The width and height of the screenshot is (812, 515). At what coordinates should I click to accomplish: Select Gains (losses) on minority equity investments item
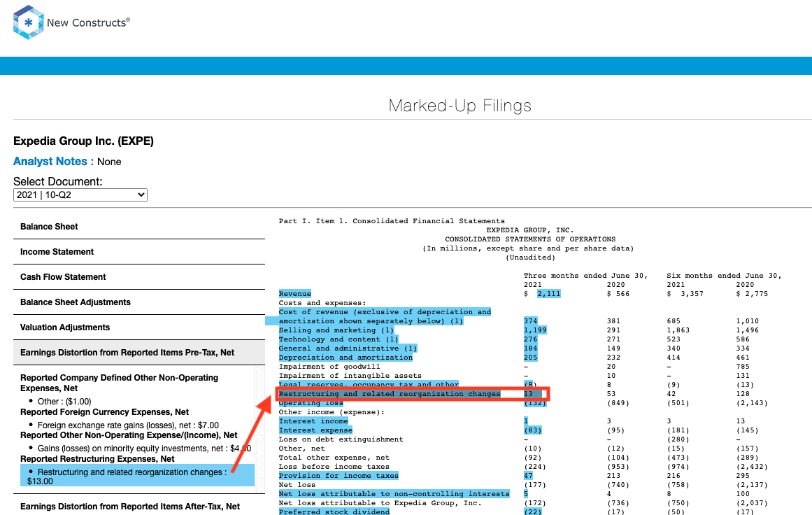[x=144, y=448]
